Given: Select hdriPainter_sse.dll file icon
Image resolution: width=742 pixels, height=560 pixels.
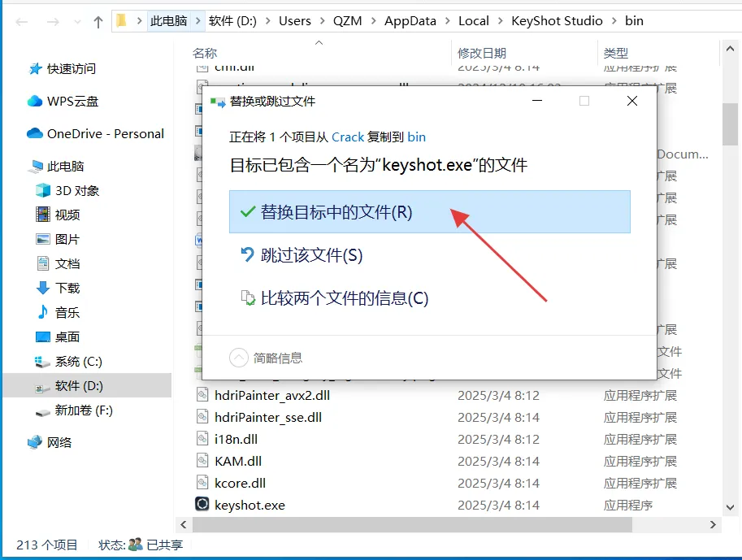Looking at the screenshot, I should (x=202, y=417).
